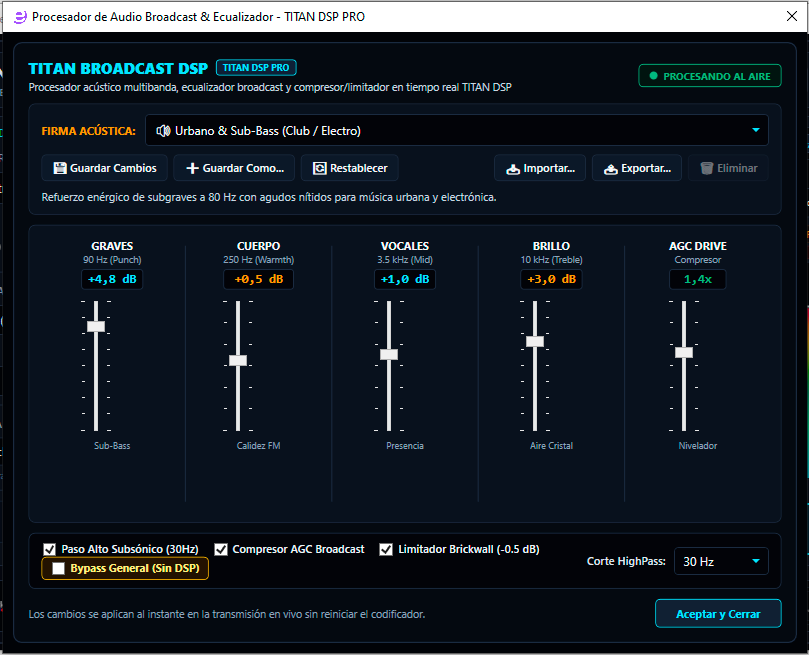Uncheck Limitador Brickwall (-0.5 dB)
809x655 pixels.
[386, 549]
